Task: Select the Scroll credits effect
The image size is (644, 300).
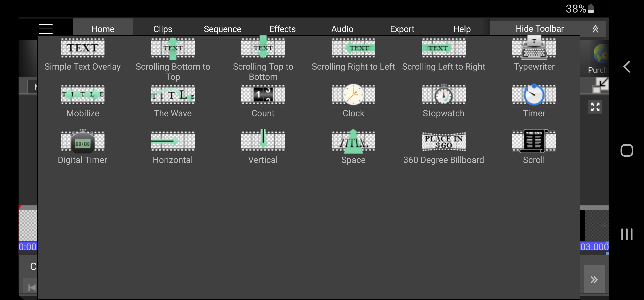Action: coord(534,147)
